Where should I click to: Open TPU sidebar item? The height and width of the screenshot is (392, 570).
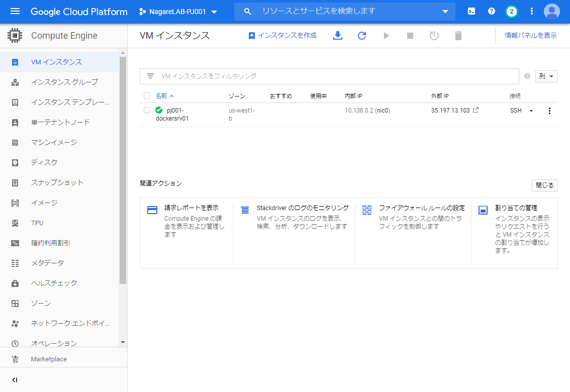pyautogui.click(x=59, y=223)
